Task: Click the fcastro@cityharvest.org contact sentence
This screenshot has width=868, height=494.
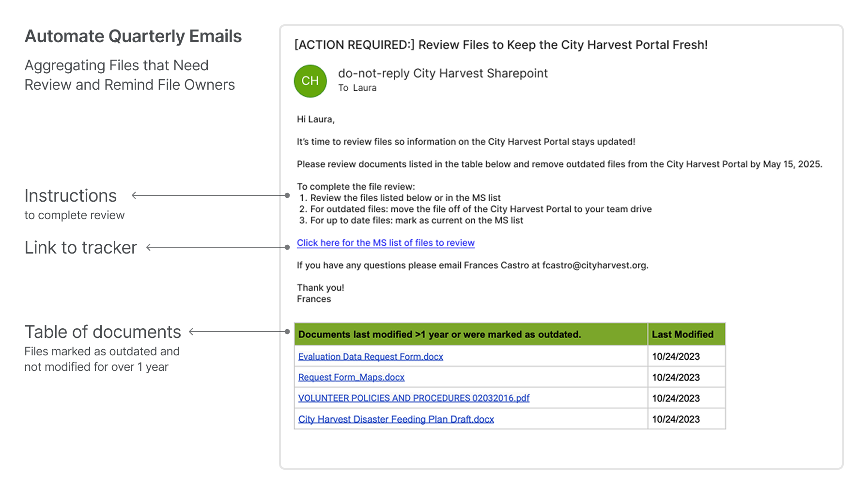Action: coord(473,265)
